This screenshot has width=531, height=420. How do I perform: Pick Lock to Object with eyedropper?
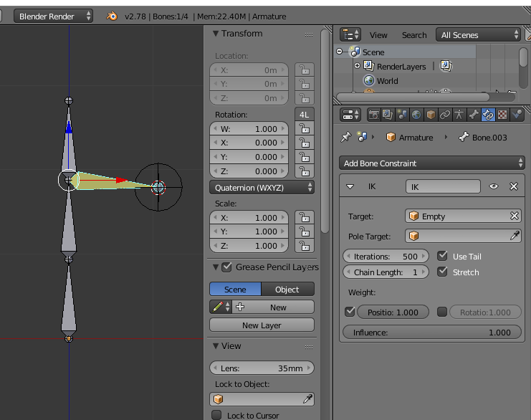[x=307, y=399]
